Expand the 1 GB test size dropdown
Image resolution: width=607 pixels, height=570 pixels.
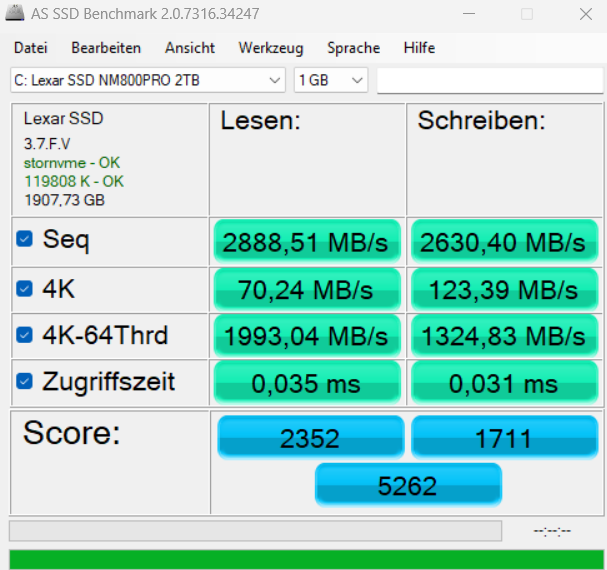click(331, 80)
